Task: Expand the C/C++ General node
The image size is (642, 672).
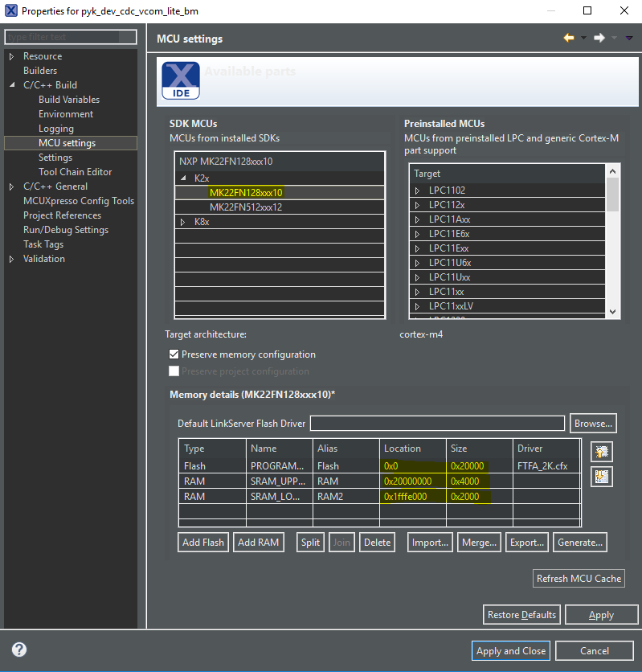Action: click(11, 186)
